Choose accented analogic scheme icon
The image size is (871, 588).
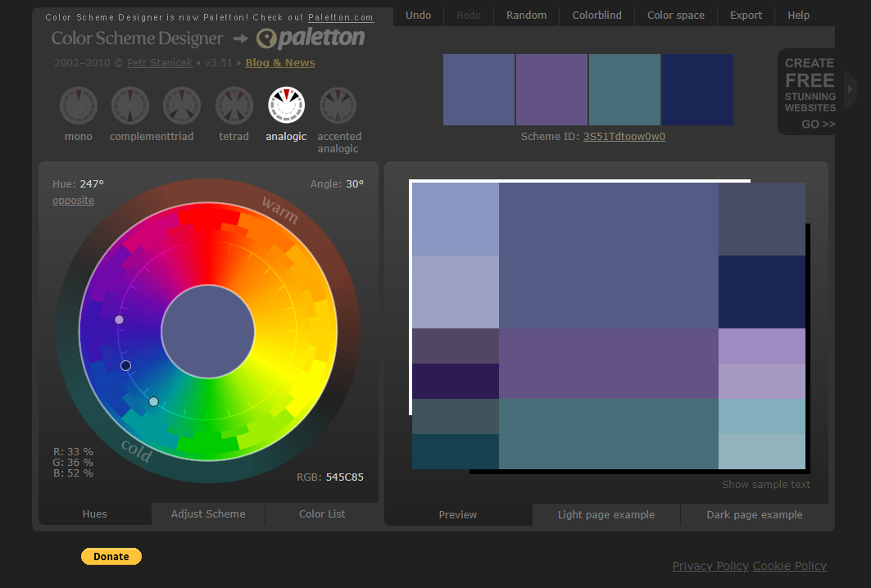pos(338,106)
